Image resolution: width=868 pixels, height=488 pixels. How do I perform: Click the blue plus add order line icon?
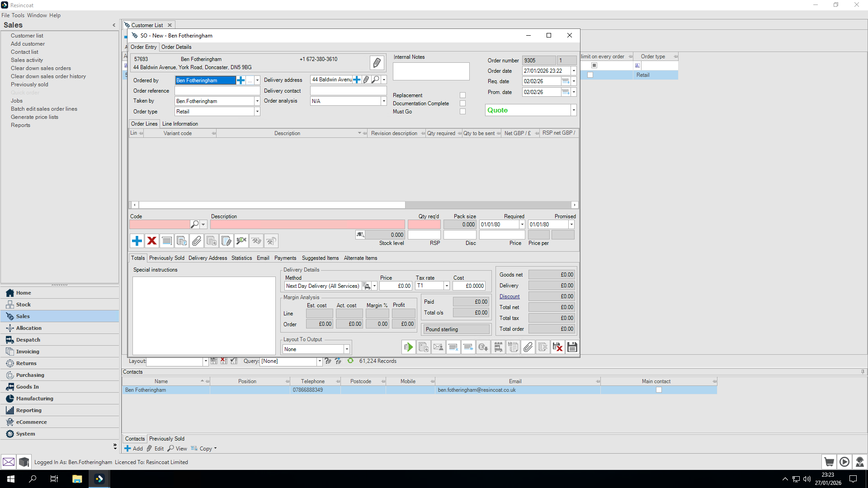pyautogui.click(x=137, y=241)
